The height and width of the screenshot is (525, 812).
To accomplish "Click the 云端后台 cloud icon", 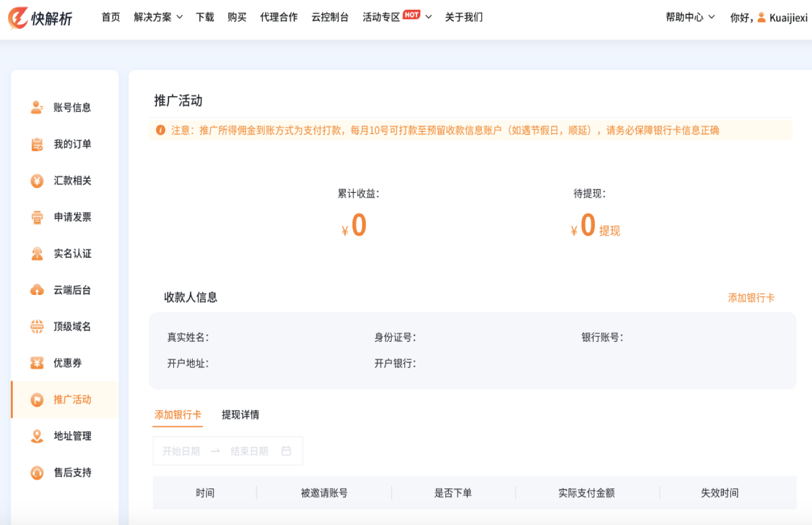I will pos(37,290).
